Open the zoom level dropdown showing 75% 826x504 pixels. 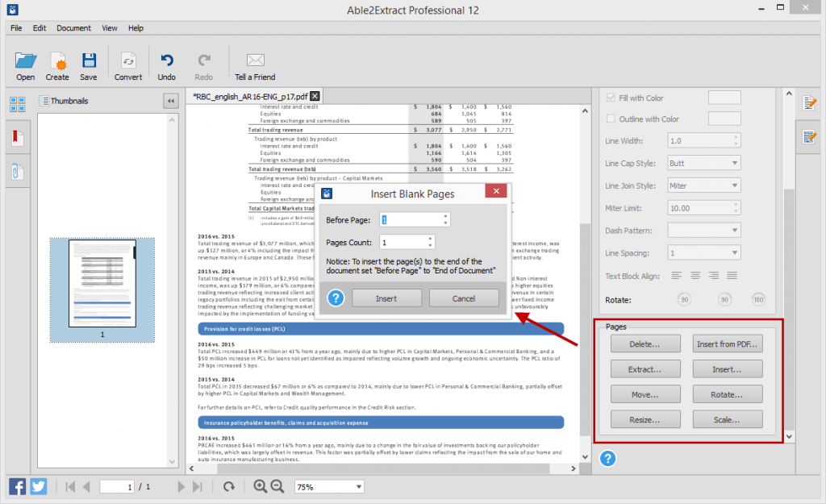pyautogui.click(x=328, y=486)
